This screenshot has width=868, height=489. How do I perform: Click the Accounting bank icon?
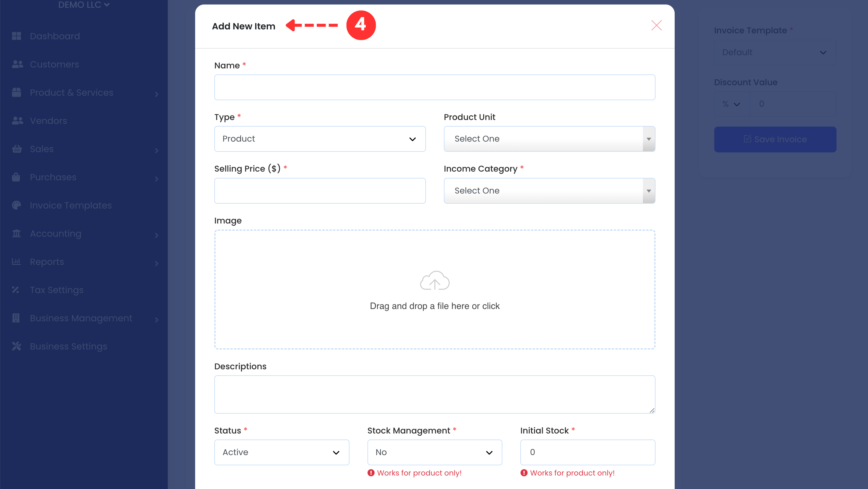coord(16,233)
